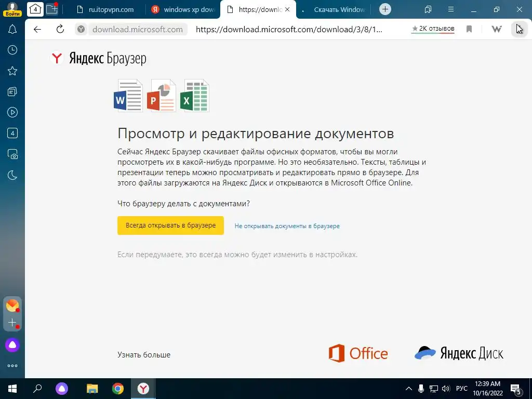Click screenshot camera icon in sidebar
This screenshot has width=532, height=399.
12,154
